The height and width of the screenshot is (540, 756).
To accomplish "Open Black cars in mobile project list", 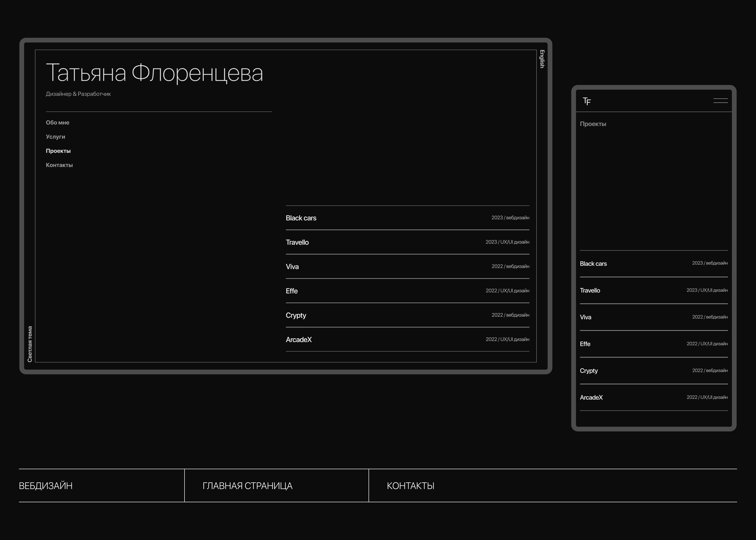I will tap(593, 264).
